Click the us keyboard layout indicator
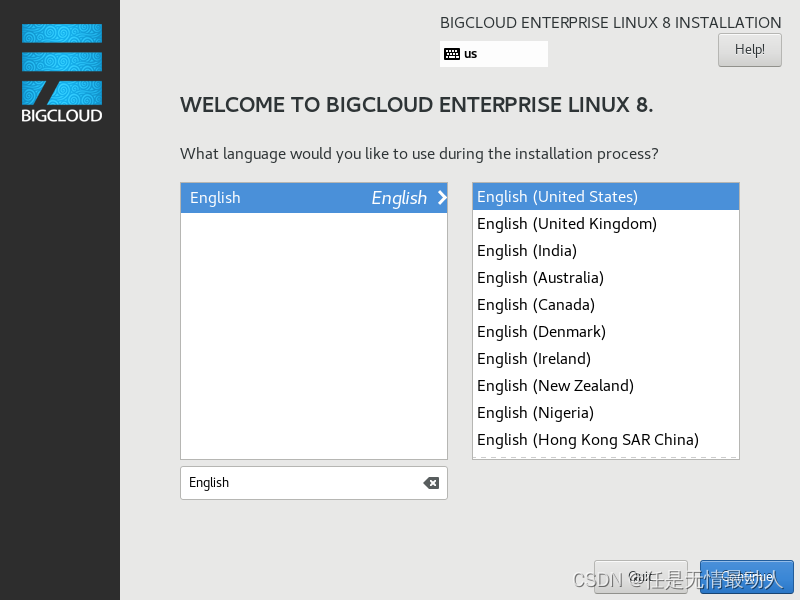The width and height of the screenshot is (800, 600). (x=493, y=54)
